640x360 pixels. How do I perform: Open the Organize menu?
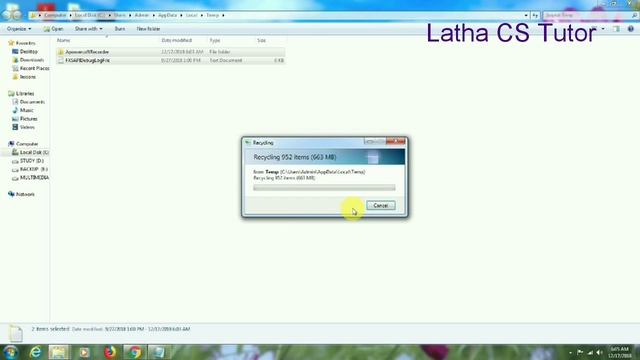pos(19,29)
